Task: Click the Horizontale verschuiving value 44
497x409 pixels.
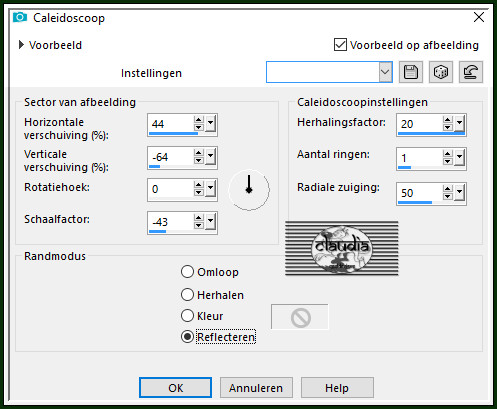Action: (x=158, y=124)
